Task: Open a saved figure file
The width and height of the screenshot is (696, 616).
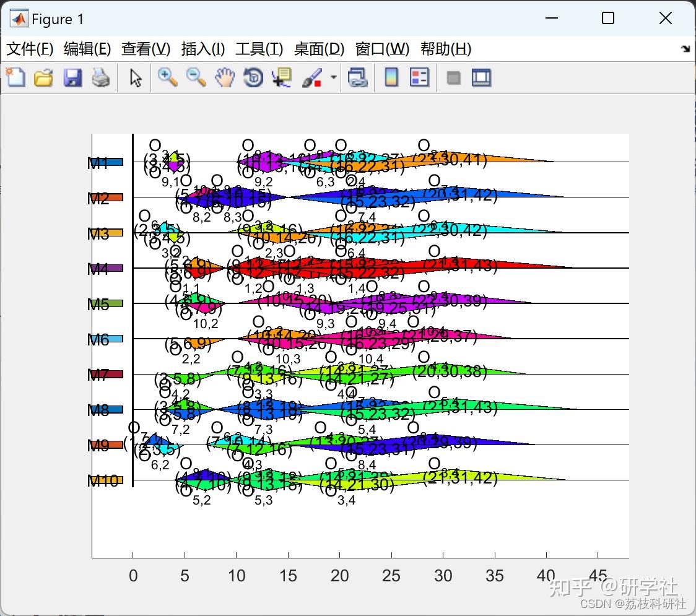Action: point(43,77)
